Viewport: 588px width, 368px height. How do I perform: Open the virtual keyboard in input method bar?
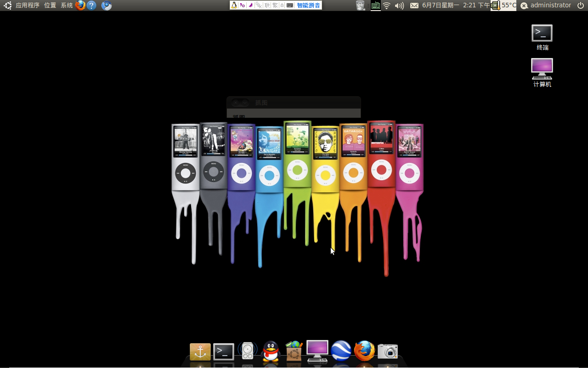coord(290,5)
